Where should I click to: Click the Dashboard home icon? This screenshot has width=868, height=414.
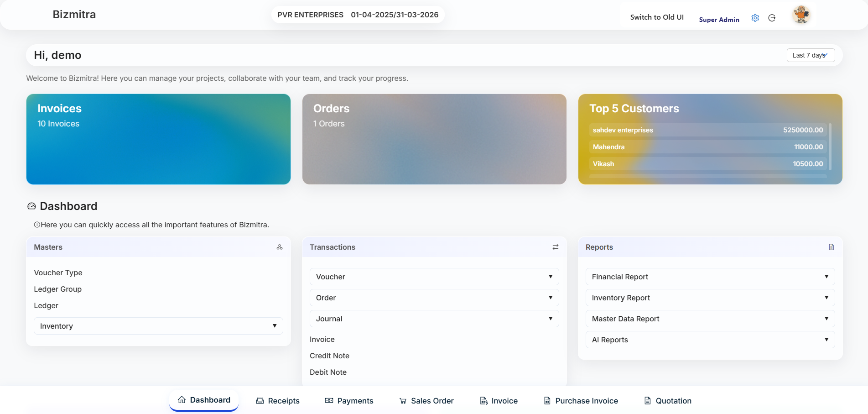pyautogui.click(x=182, y=399)
